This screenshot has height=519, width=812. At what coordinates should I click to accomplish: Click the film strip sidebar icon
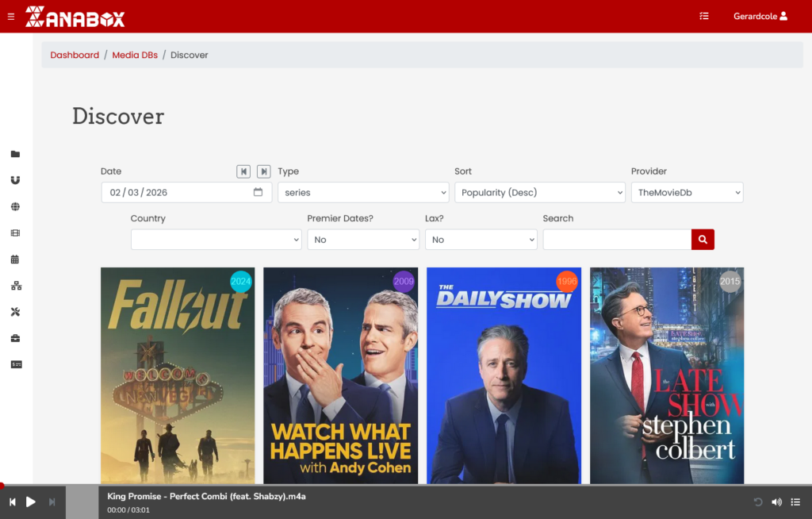point(15,233)
